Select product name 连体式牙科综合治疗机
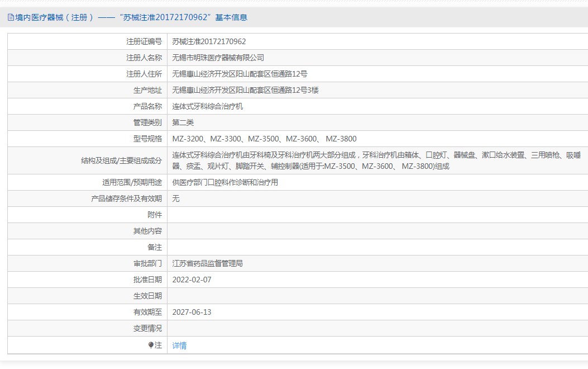 point(208,106)
